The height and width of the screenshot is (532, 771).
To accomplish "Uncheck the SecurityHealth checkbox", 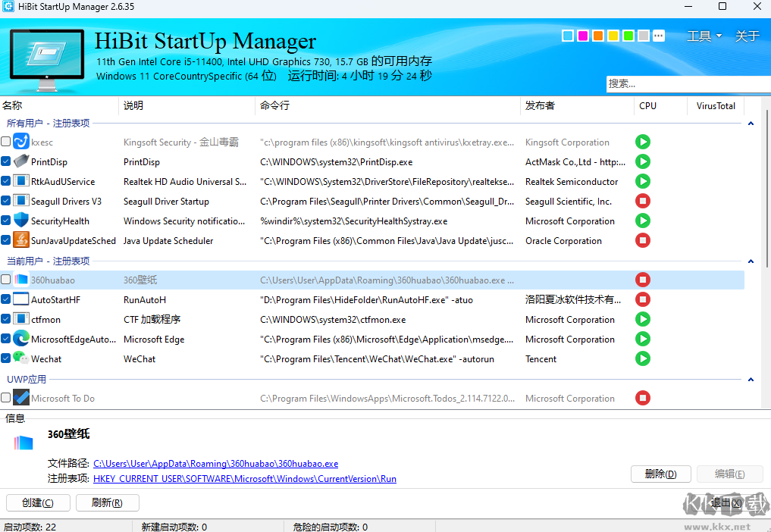I will pyautogui.click(x=6, y=221).
